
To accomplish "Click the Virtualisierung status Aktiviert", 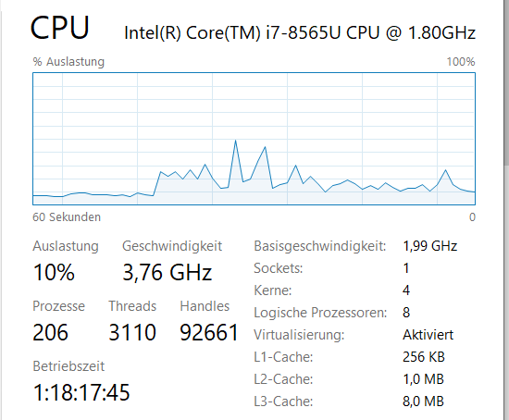I will pos(428,335).
